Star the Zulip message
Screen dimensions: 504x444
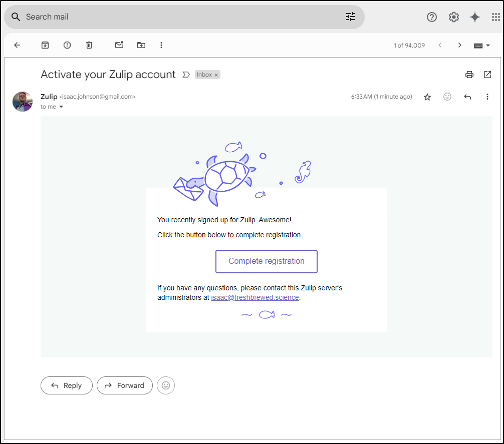[x=427, y=97]
